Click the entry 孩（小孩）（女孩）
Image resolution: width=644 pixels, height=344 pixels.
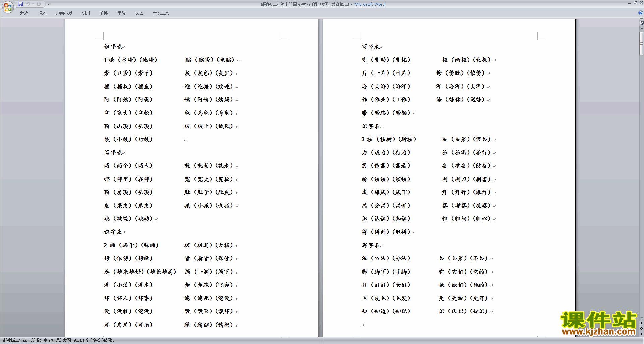point(209,206)
